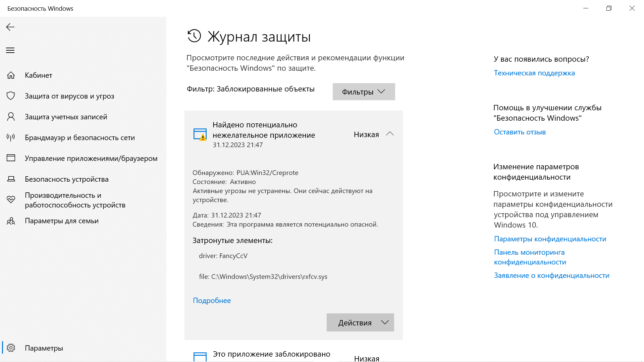Image resolution: width=644 pixels, height=362 pixels.
Task: Open the Фильтры dropdown
Action: pyautogui.click(x=364, y=92)
